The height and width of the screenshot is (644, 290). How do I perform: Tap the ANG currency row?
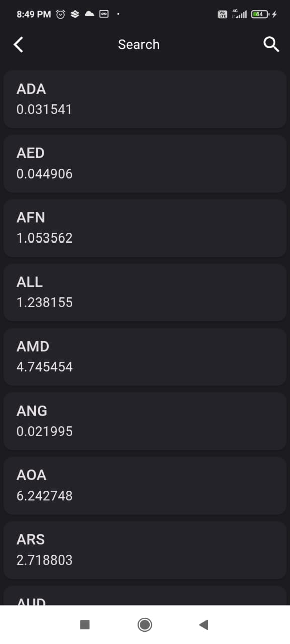(145, 421)
